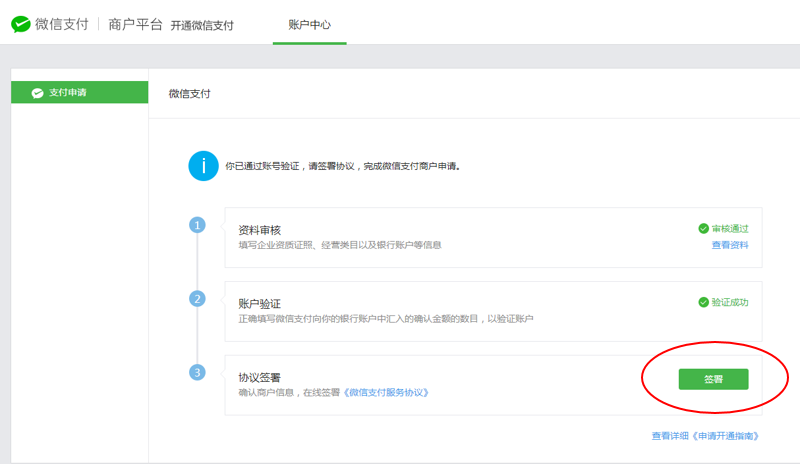Image resolution: width=800 pixels, height=464 pixels.
Task: Click the green WeChat Pay logo icon
Action: (x=21, y=24)
